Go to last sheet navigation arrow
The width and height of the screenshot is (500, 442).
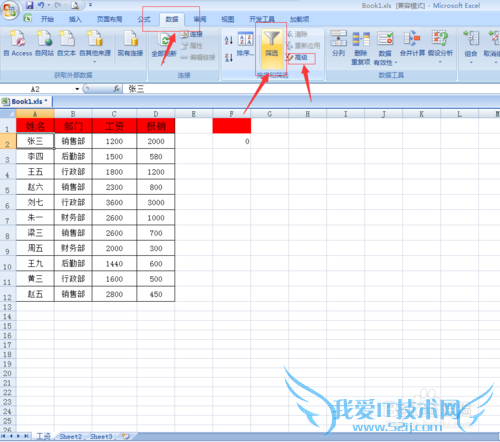(x=26, y=436)
